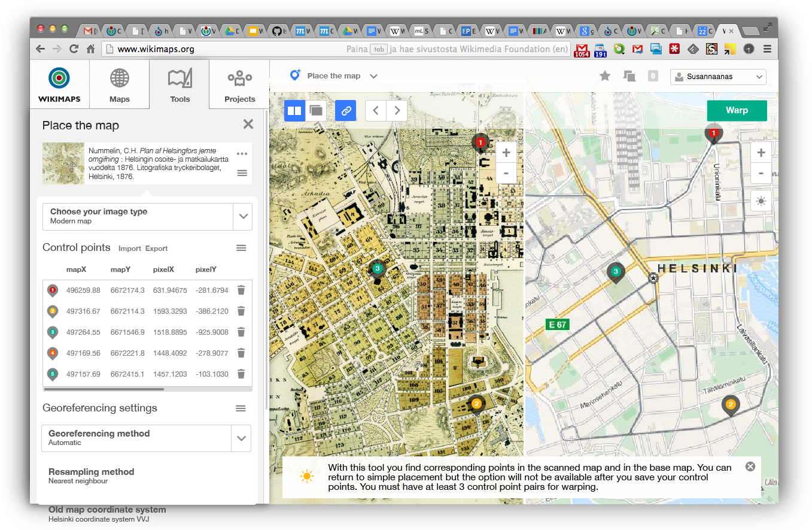
Task: Open the Control points options menu
Action: (241, 247)
